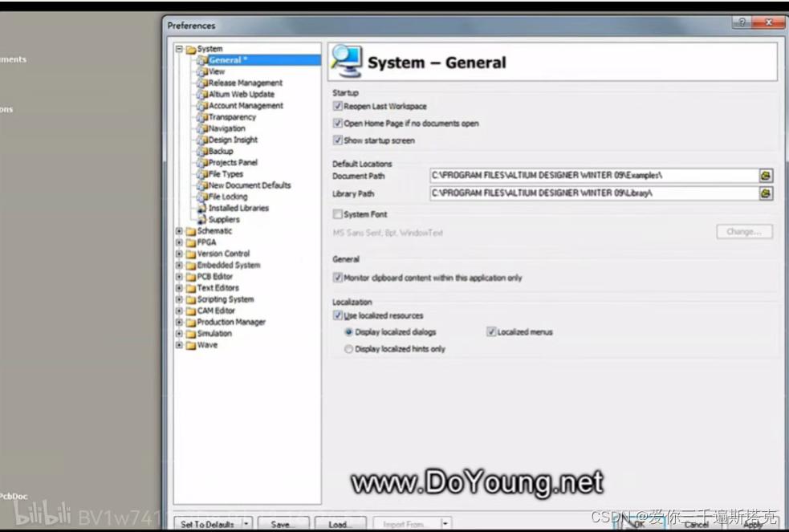Click the Embedded System folder icon
This screenshot has width=789, height=532.
click(x=191, y=266)
